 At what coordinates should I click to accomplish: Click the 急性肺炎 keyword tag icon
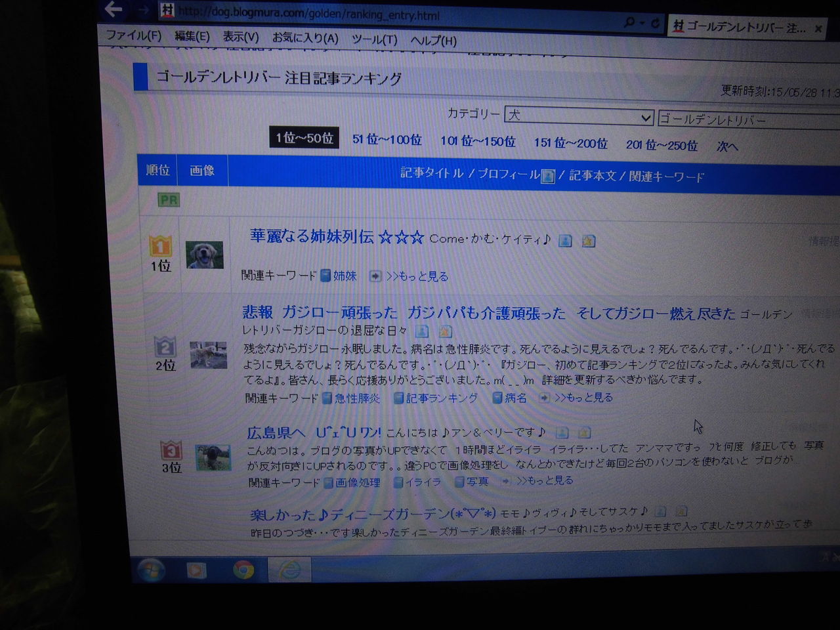pos(326,398)
